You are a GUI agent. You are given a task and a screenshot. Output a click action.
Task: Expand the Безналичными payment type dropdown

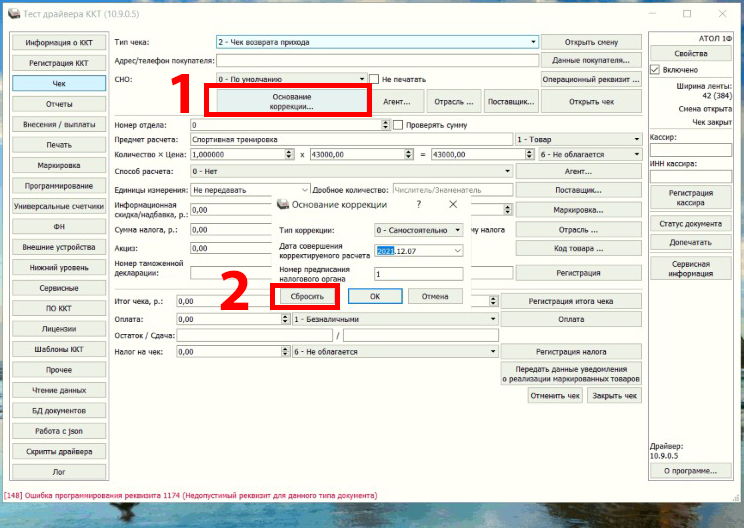pyautogui.click(x=494, y=318)
